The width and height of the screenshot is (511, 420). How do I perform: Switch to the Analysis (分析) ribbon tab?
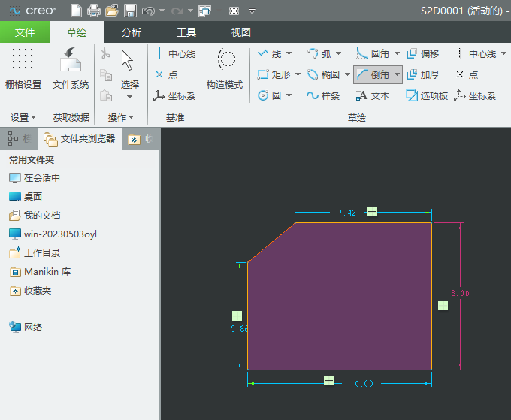pos(131,32)
